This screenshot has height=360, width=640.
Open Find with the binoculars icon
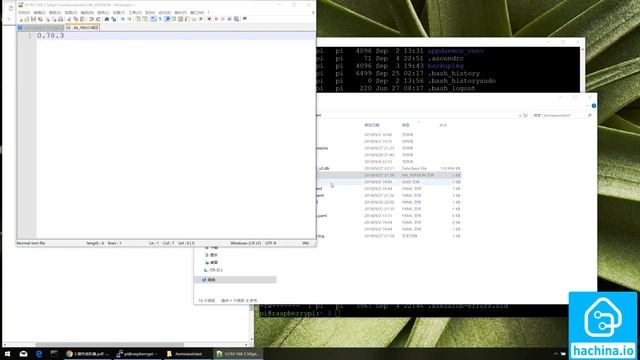tap(107, 19)
